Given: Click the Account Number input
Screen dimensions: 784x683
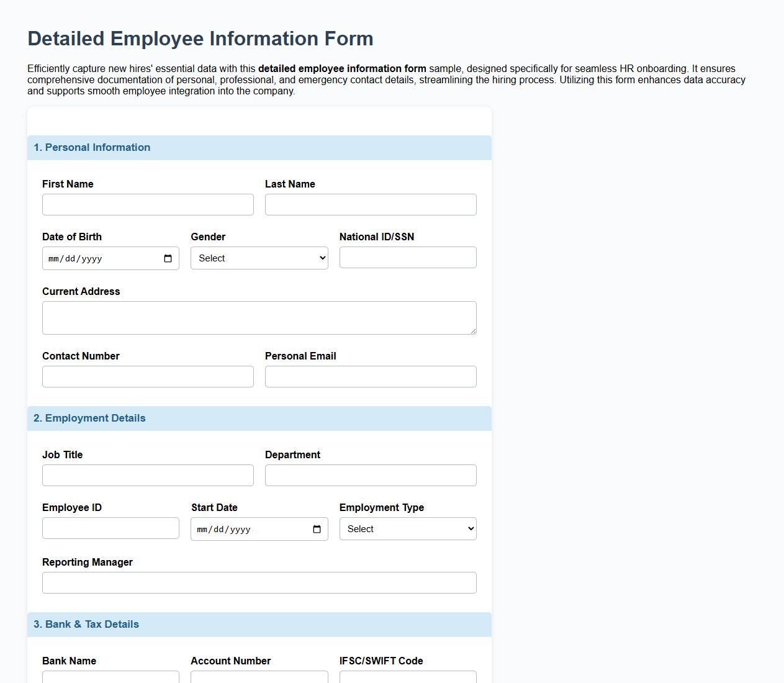Looking at the screenshot, I should click(259, 679).
